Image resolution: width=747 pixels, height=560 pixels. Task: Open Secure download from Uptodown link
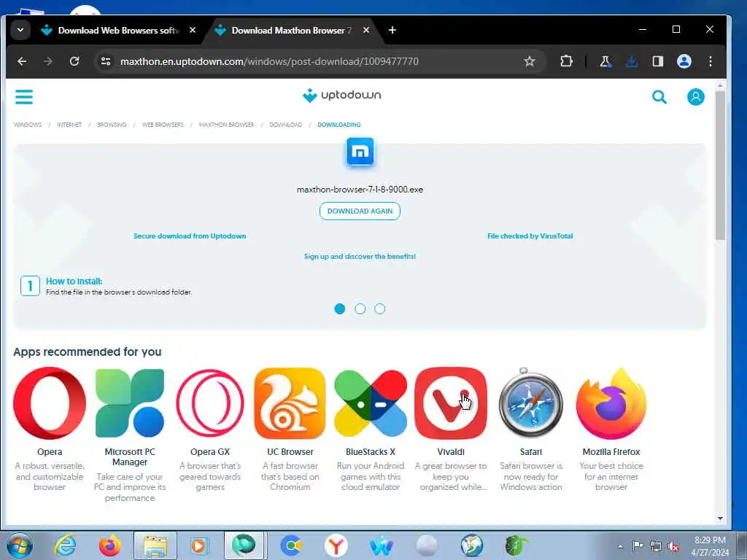tap(190, 236)
